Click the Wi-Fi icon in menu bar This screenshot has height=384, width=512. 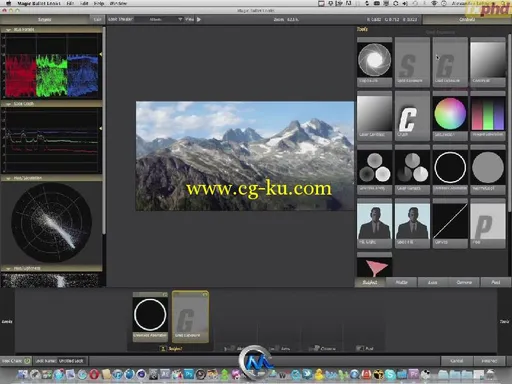(434, 3)
